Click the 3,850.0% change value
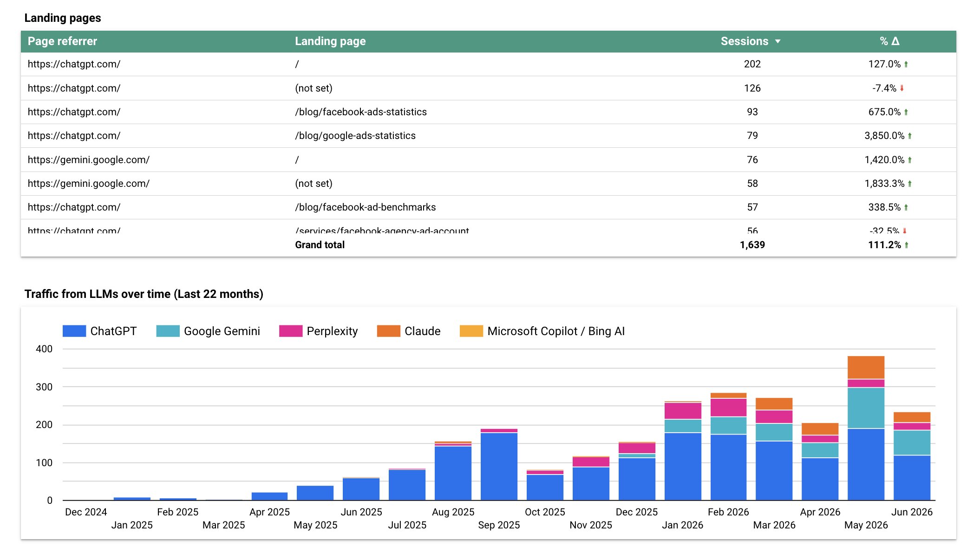 click(884, 136)
